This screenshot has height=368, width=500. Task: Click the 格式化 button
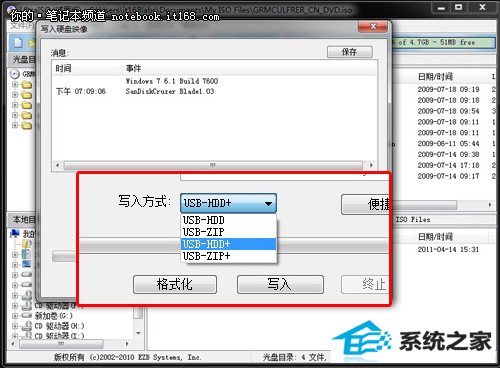pos(175,284)
